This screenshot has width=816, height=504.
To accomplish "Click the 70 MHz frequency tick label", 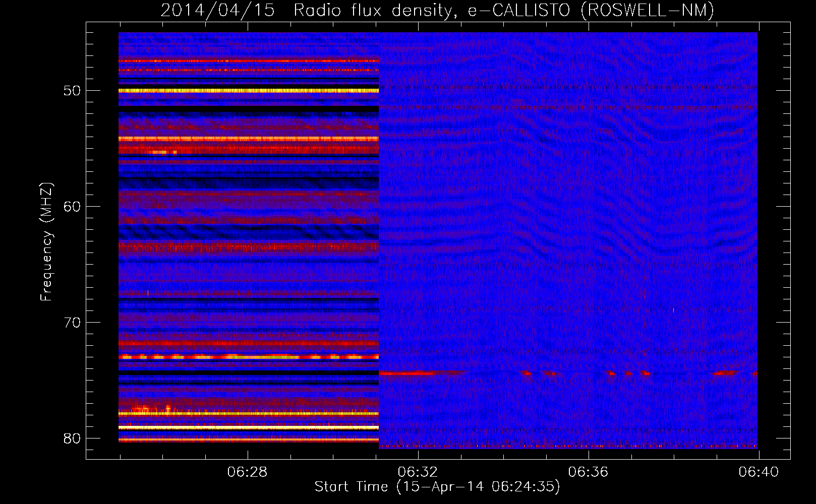I will [72, 323].
